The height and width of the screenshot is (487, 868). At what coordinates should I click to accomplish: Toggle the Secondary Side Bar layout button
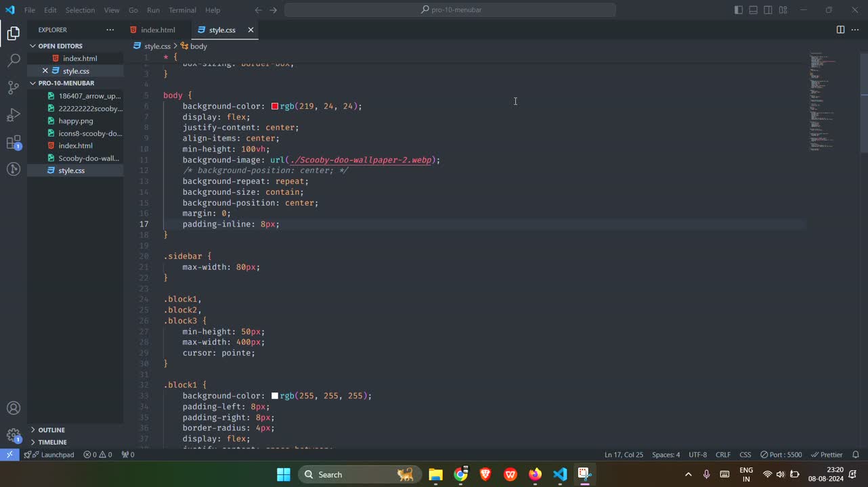(768, 10)
